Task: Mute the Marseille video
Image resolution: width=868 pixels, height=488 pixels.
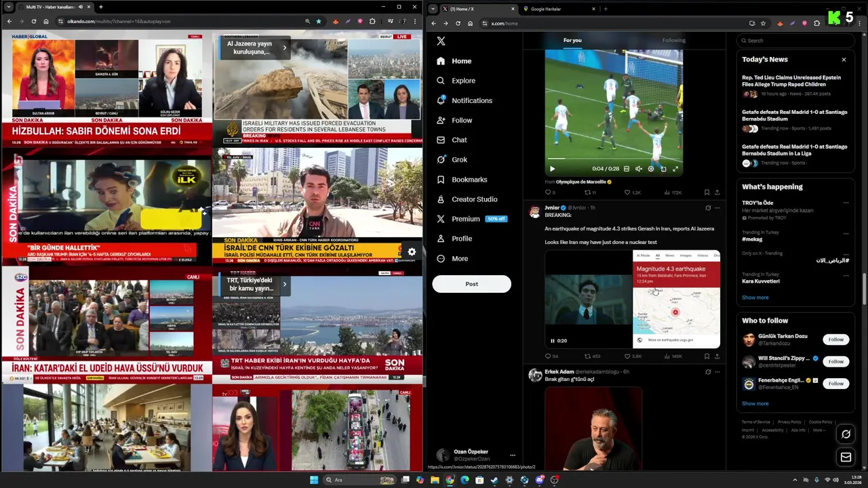Action: pyautogui.click(x=638, y=169)
